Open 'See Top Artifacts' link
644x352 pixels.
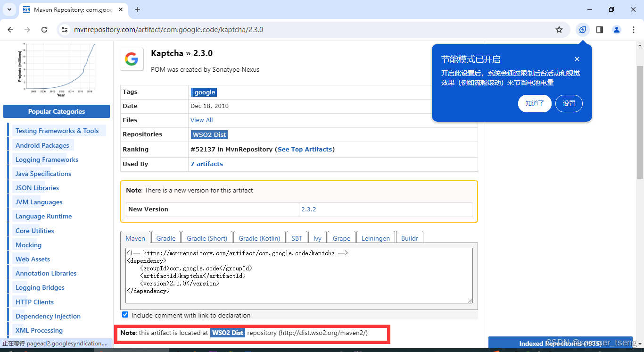click(305, 149)
